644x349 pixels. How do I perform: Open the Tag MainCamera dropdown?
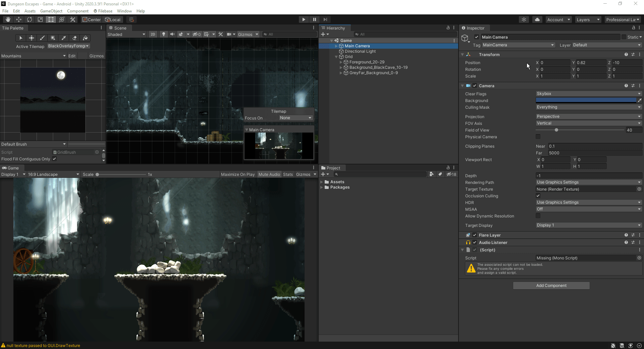click(519, 45)
